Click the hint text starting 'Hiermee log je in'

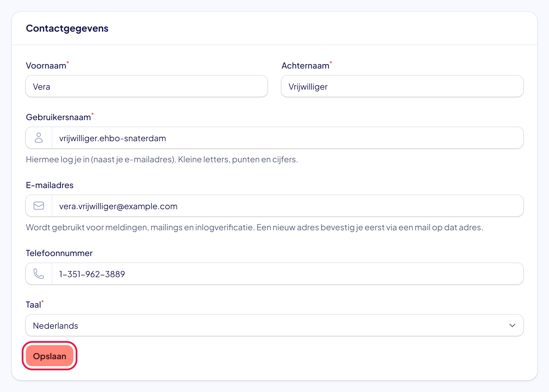coord(162,159)
